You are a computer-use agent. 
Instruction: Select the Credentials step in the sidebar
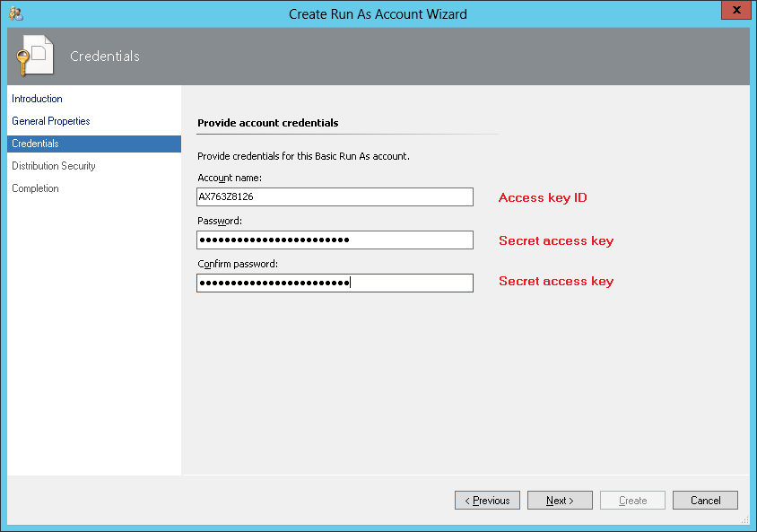[x=36, y=144]
